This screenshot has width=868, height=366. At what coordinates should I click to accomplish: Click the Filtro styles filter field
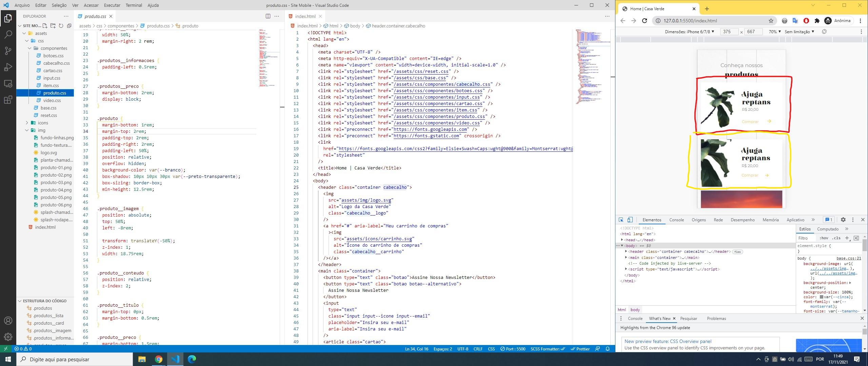pos(807,238)
